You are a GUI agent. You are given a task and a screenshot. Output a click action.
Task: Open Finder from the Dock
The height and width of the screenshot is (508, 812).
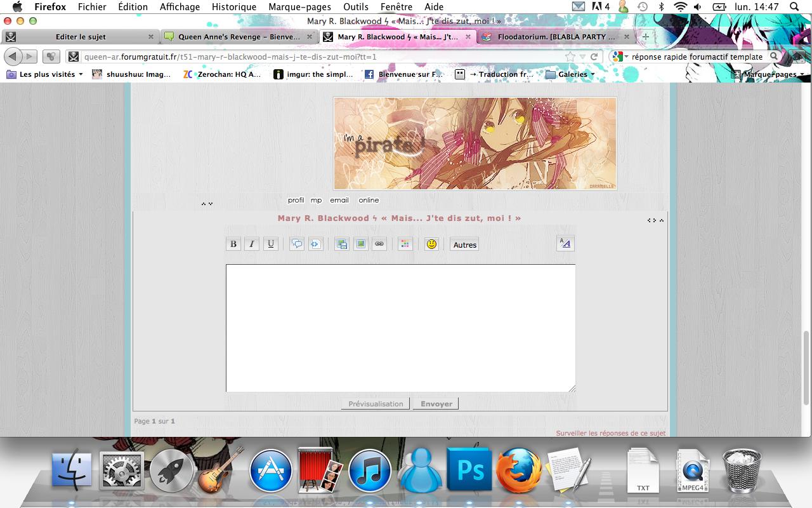72,471
